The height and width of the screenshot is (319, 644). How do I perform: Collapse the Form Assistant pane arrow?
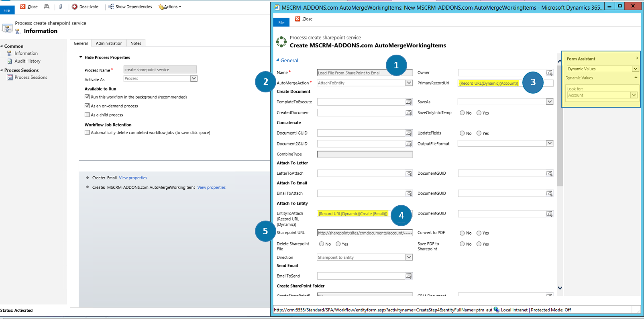coord(637,58)
